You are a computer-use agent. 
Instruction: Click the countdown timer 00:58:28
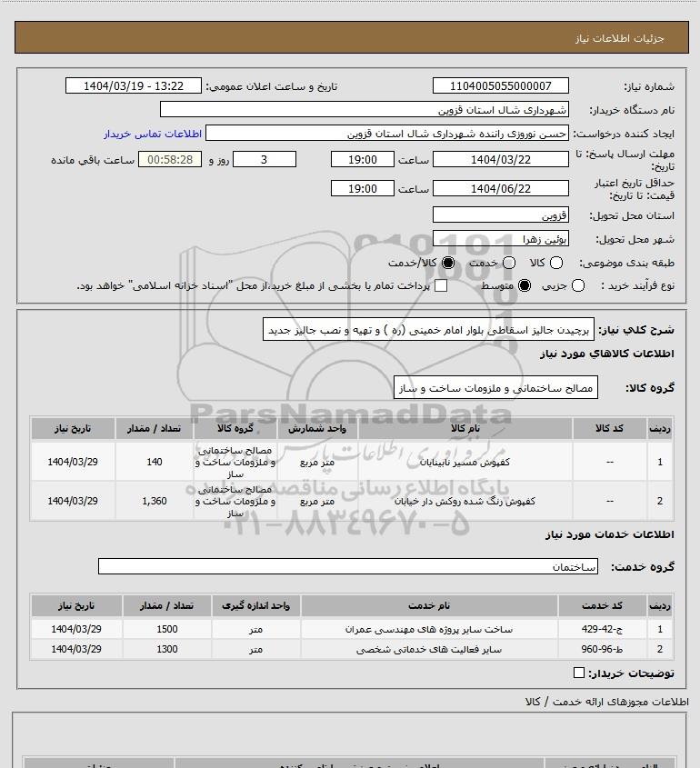(170, 159)
